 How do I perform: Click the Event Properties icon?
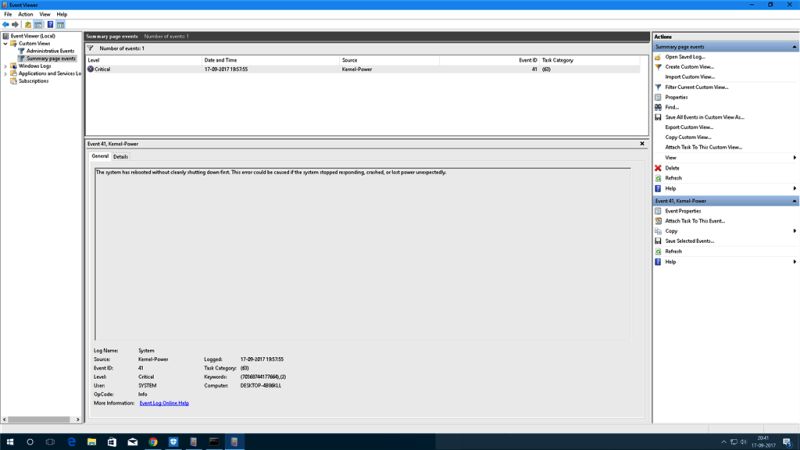point(658,211)
